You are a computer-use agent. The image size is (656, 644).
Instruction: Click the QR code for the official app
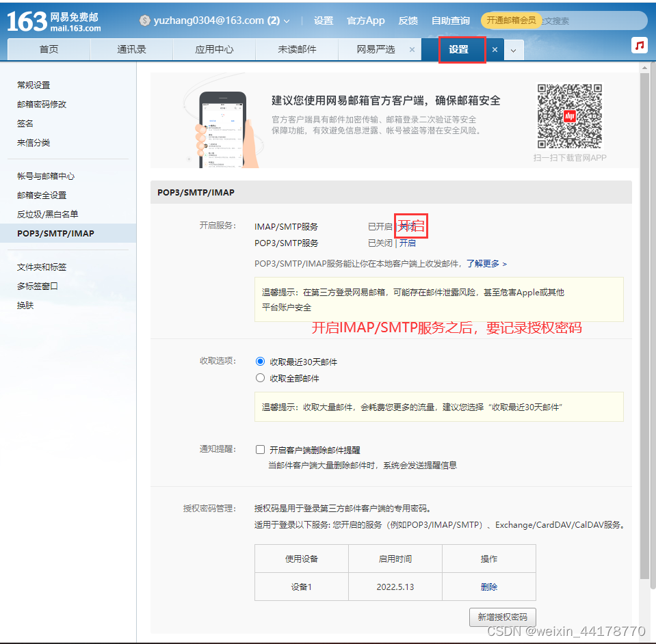(570, 116)
